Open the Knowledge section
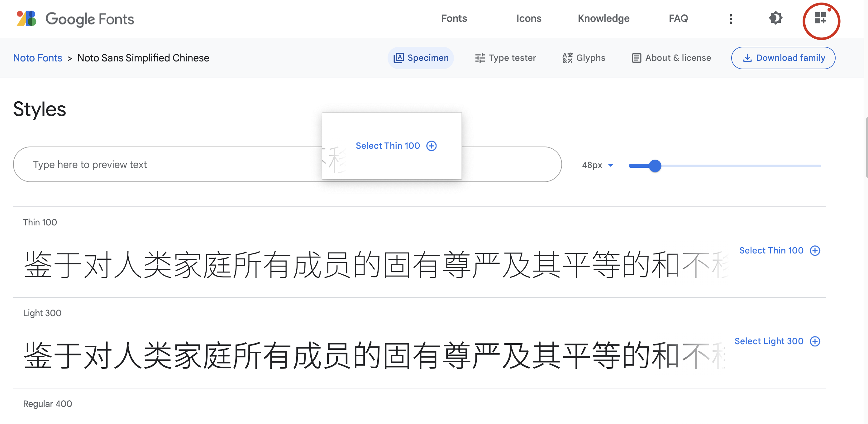Screen dimensions: 868x424 coord(603,18)
